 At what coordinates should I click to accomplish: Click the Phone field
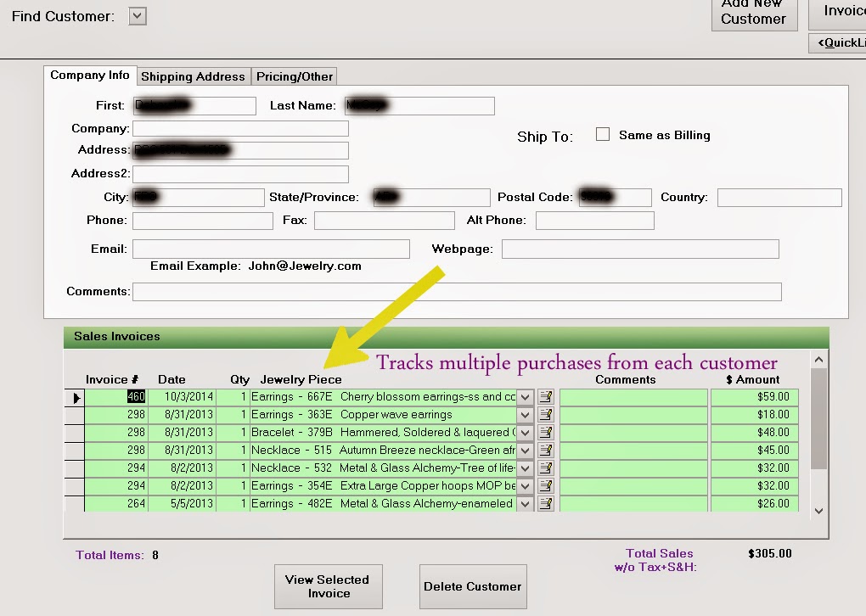pos(203,221)
